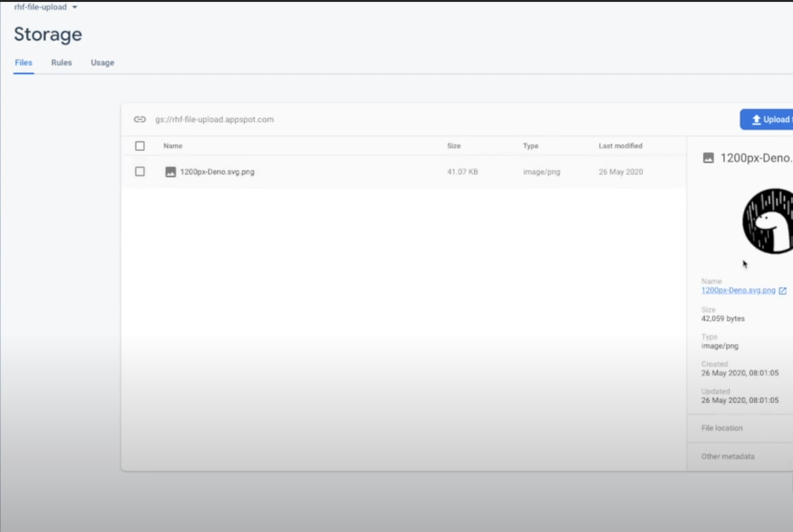Click the Upload file button

[767, 119]
